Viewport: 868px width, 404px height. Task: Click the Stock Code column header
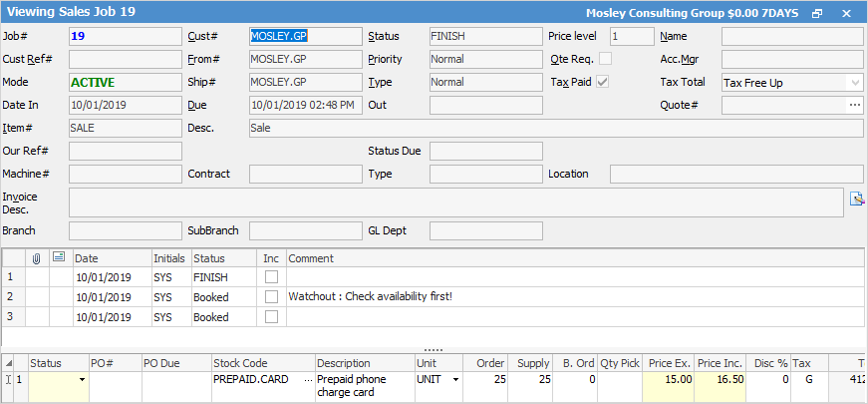coord(263,363)
